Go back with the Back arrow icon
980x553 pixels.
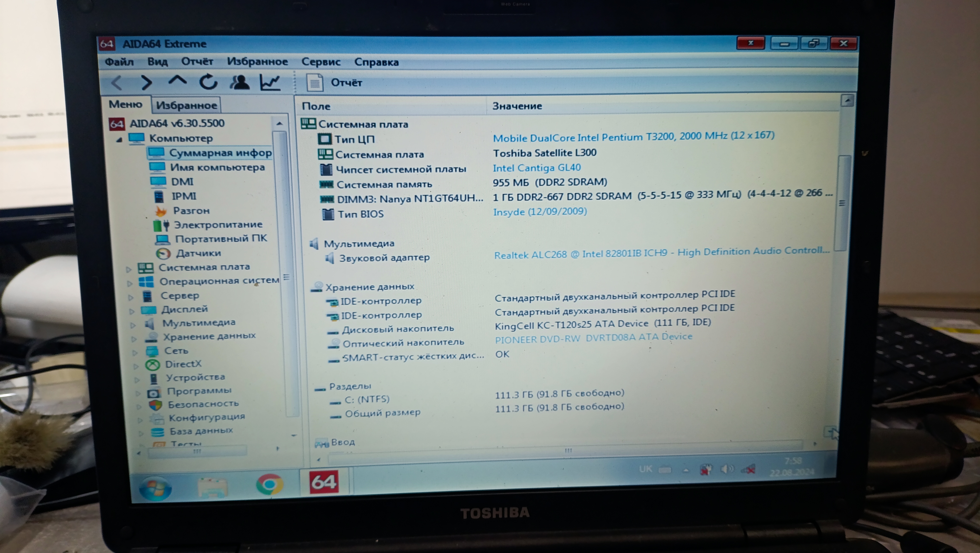point(117,82)
